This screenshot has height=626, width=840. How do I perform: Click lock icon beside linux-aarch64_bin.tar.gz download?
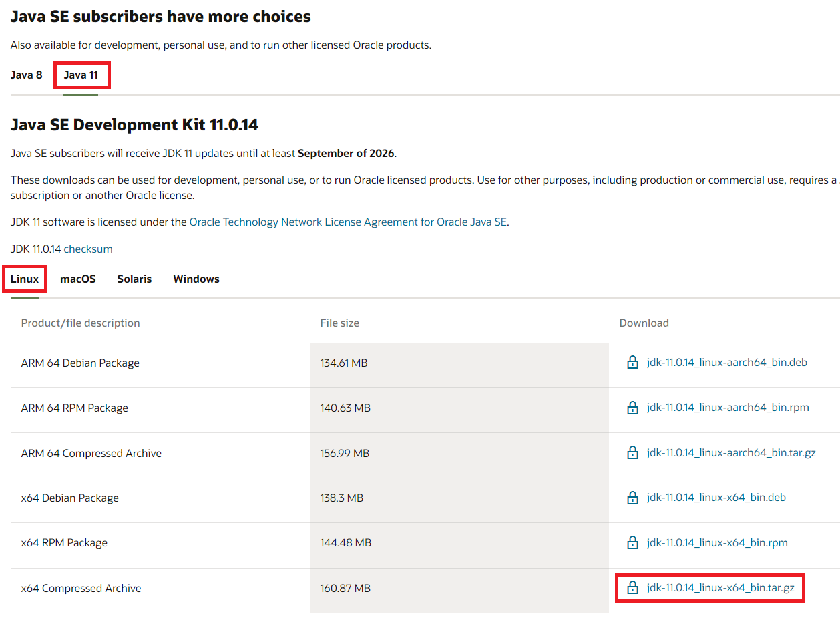pyautogui.click(x=632, y=453)
